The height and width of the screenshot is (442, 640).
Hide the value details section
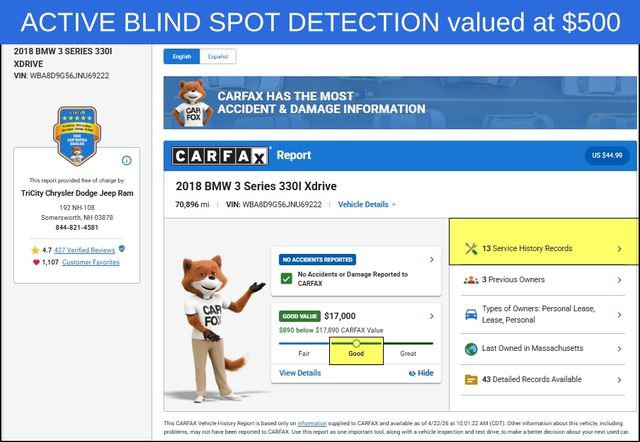421,373
